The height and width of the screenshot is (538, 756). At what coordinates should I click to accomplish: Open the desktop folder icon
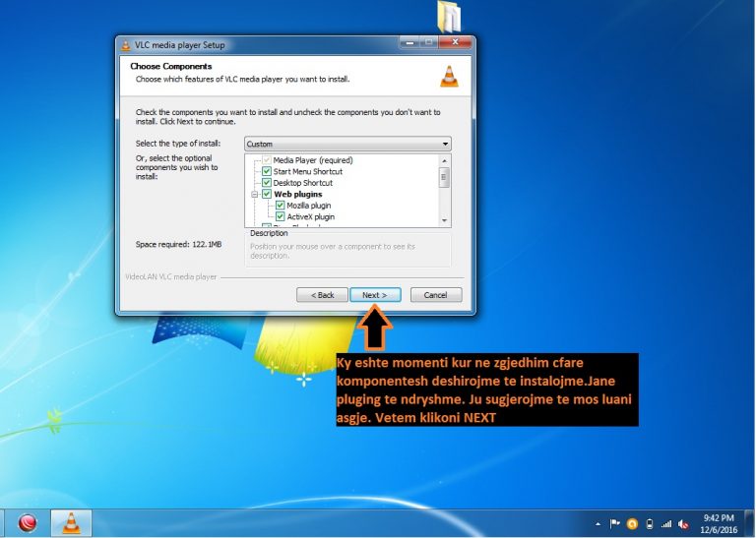(449, 17)
